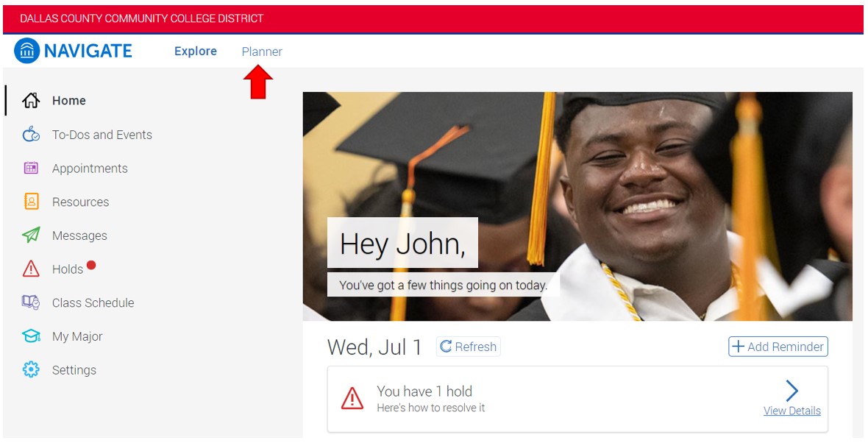Click the red notification dot next to Holds

(x=91, y=264)
